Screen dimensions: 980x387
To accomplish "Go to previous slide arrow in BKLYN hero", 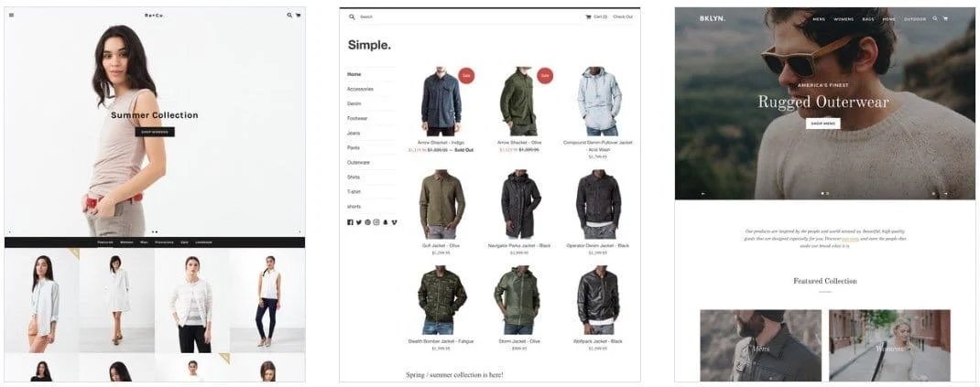I will point(703,194).
